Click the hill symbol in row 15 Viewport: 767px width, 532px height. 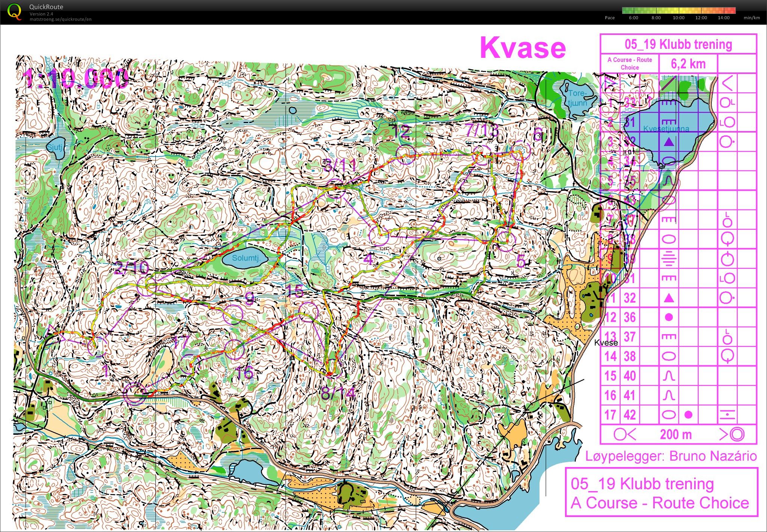[x=669, y=376]
